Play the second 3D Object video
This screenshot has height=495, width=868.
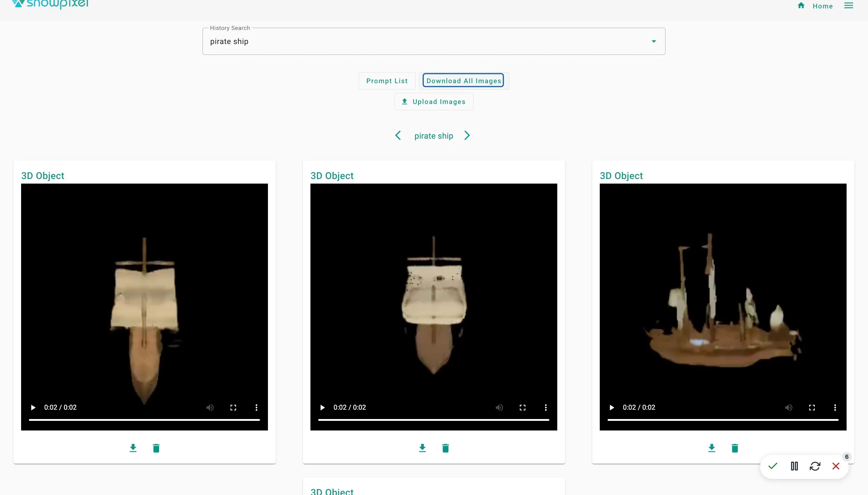click(x=322, y=407)
